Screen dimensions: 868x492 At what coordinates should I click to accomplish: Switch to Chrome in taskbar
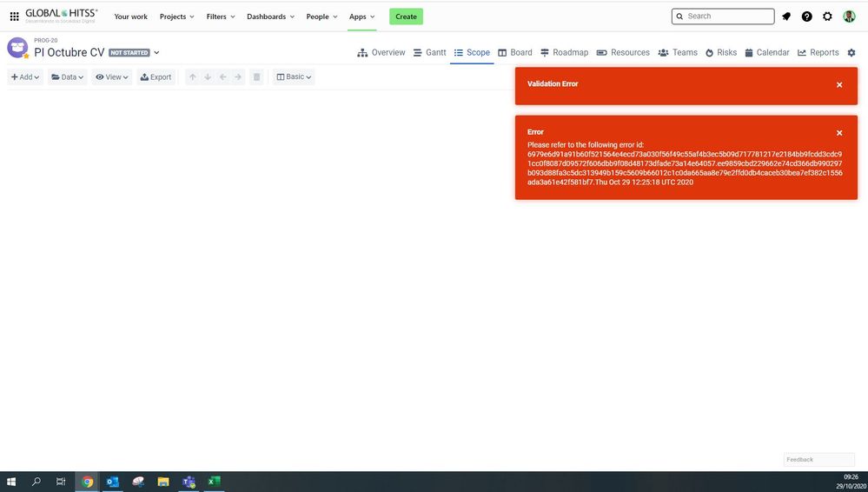(87, 482)
